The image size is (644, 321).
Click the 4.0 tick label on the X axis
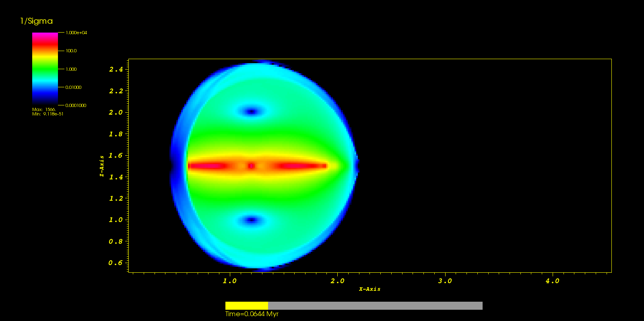(552, 281)
